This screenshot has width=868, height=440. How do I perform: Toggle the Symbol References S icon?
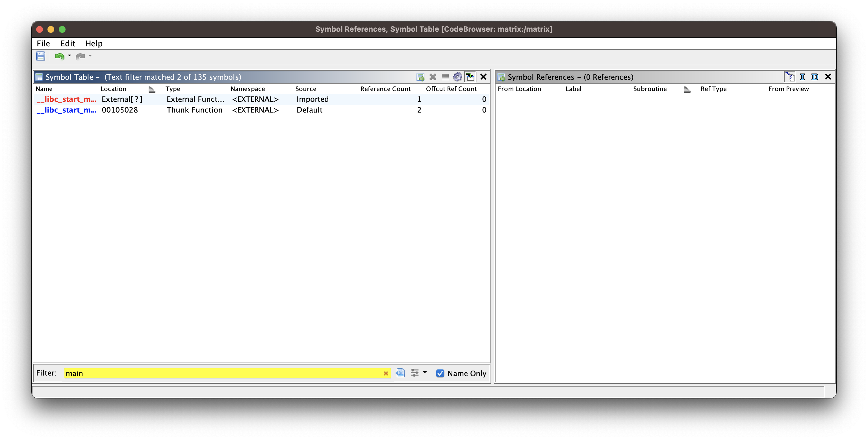pyautogui.click(x=790, y=77)
